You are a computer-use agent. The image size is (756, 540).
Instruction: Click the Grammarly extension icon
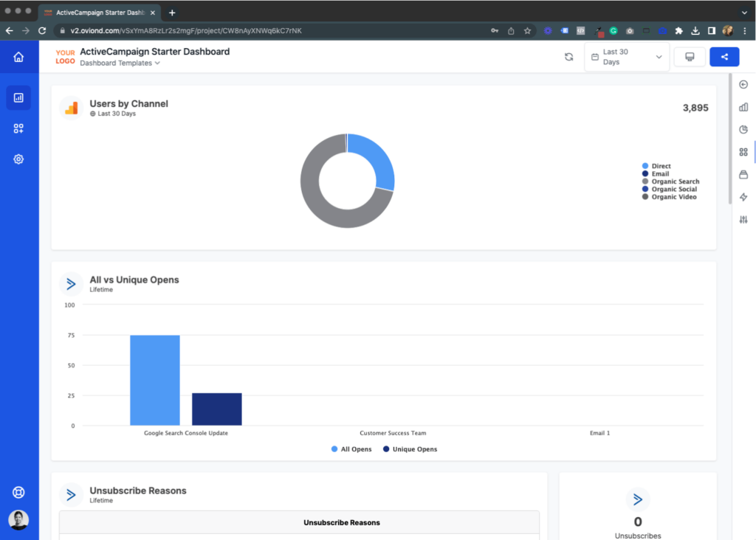[614, 30]
